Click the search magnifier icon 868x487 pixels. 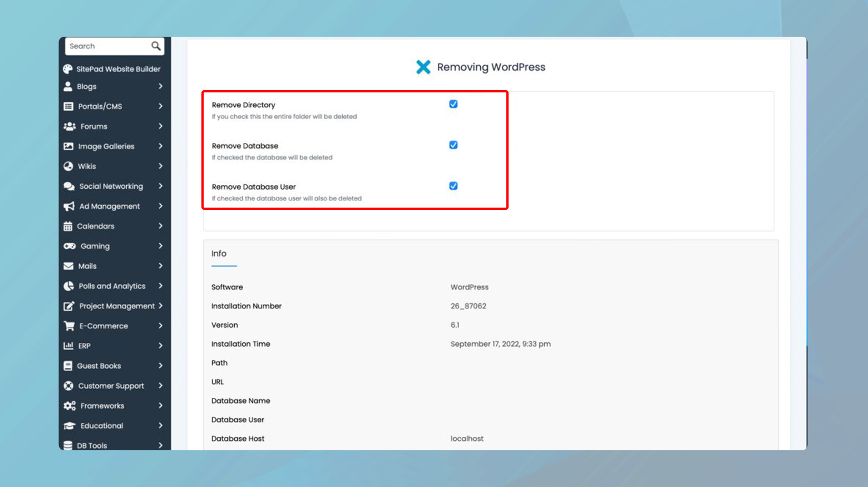click(155, 46)
